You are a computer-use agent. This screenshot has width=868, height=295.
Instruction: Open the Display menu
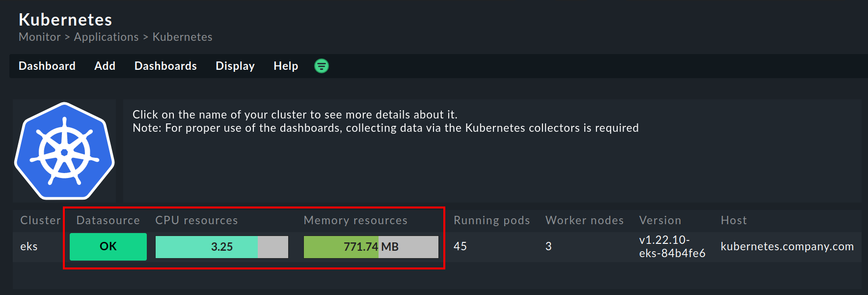pyautogui.click(x=235, y=66)
